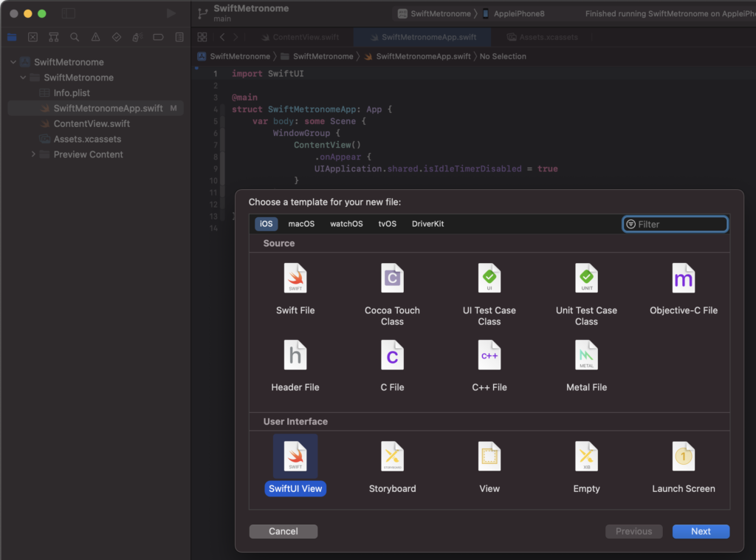This screenshot has height=560, width=756.
Task: Select ContentView.swift in the navigator
Action: (95, 123)
